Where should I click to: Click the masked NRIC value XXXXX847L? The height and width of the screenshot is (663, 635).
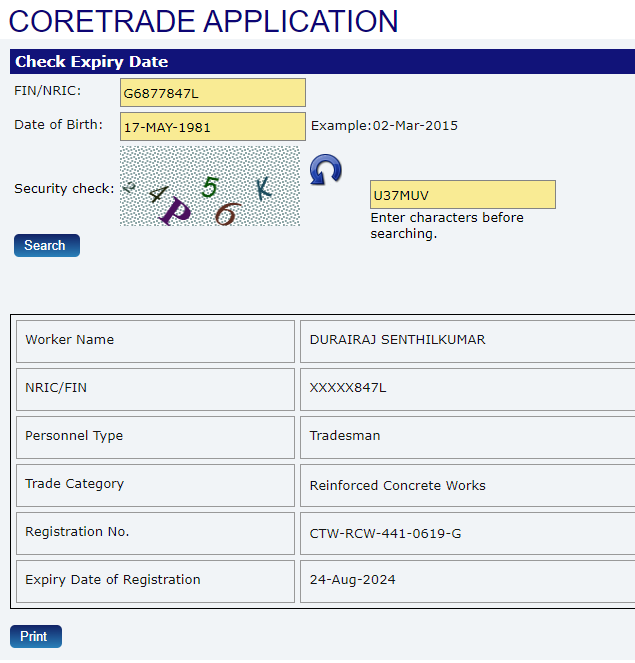[347, 388]
